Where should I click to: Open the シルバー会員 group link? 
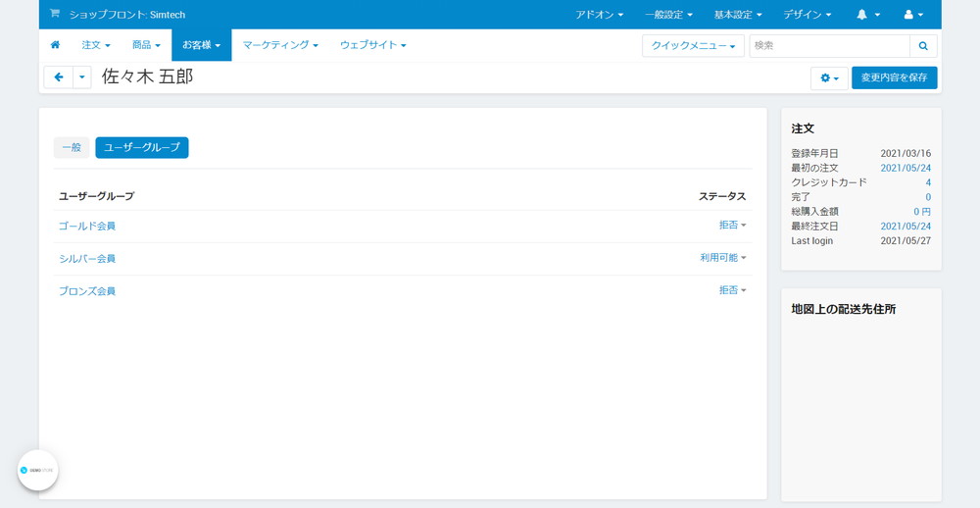pyautogui.click(x=87, y=258)
